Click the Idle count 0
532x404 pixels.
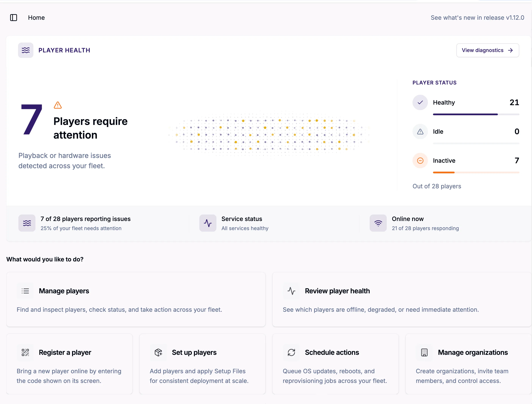click(x=517, y=131)
